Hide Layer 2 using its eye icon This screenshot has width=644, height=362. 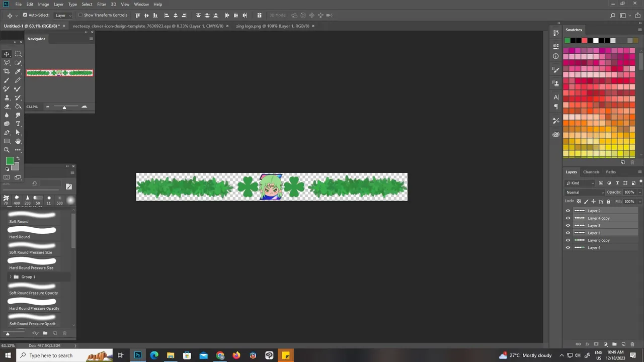(x=568, y=211)
